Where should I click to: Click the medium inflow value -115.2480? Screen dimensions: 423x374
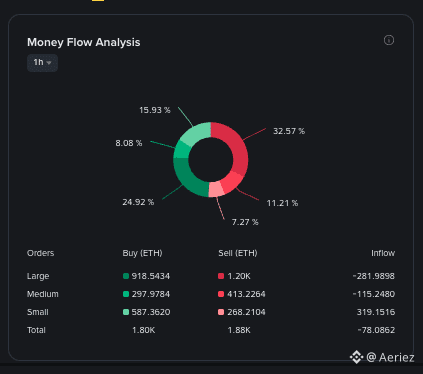[x=374, y=294]
